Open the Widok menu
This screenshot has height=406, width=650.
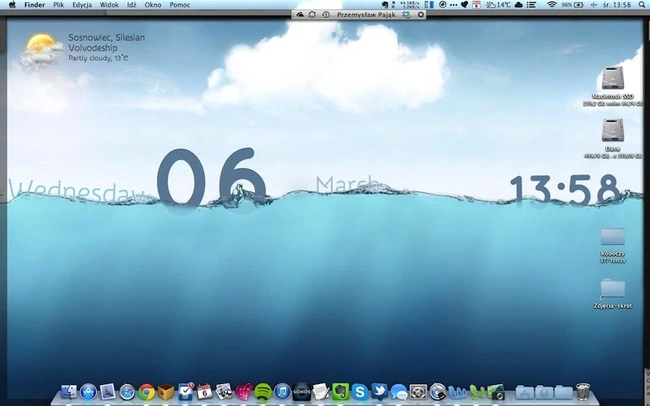[109, 5]
